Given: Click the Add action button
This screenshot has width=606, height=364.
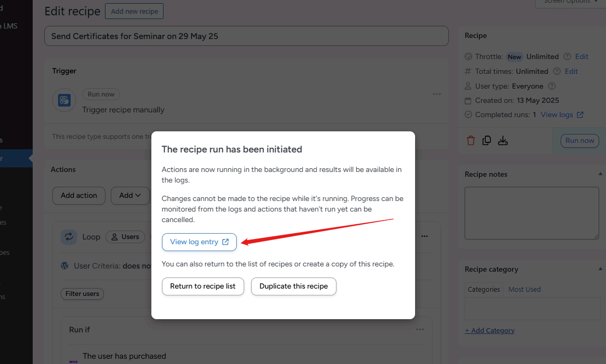Looking at the screenshot, I should point(79,196).
